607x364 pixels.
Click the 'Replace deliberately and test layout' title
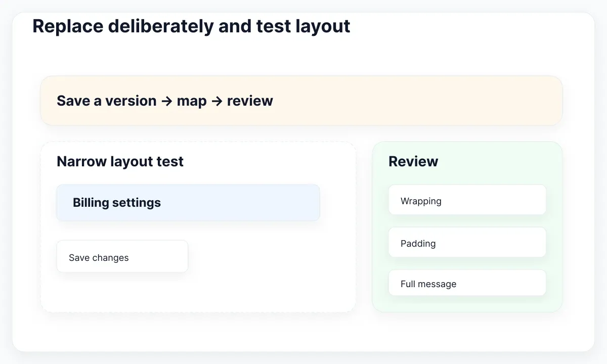191,26
